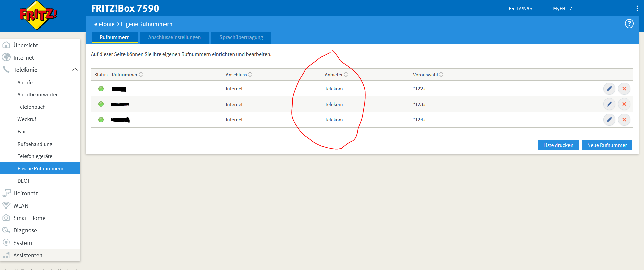Image resolution: width=644 pixels, height=270 pixels.
Task: Switch to the Sprachübertragung tab
Action: (241, 37)
